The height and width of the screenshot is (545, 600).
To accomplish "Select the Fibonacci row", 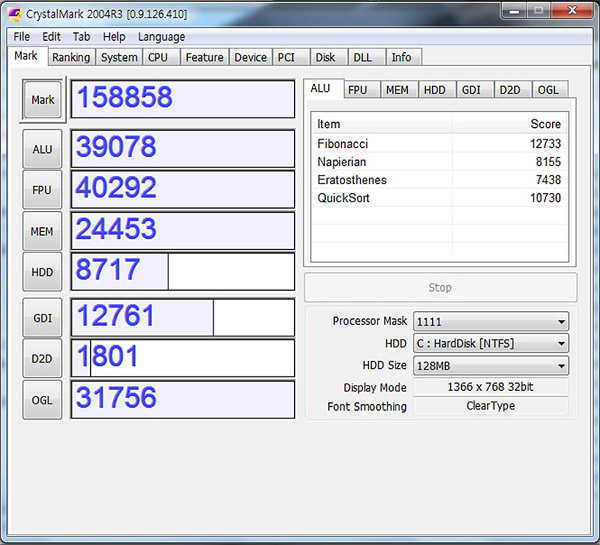I will click(439, 144).
